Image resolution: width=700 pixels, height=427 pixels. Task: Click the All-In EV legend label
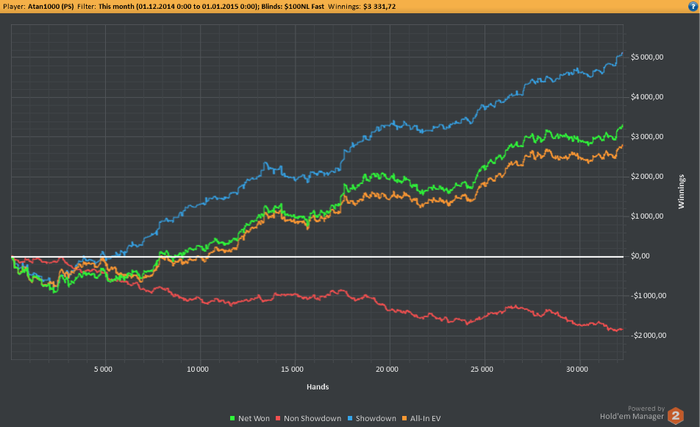click(425, 419)
